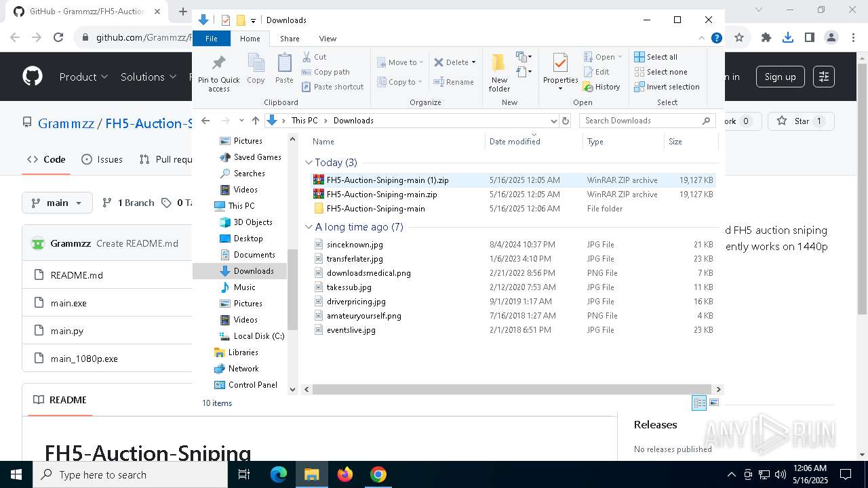Select 3D Objects in navigation pane

(x=246, y=222)
